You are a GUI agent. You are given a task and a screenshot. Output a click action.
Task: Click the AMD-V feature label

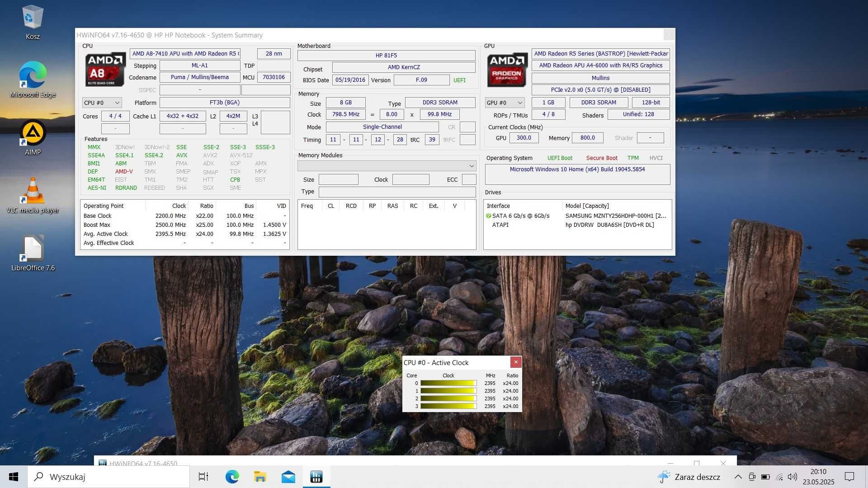124,172
